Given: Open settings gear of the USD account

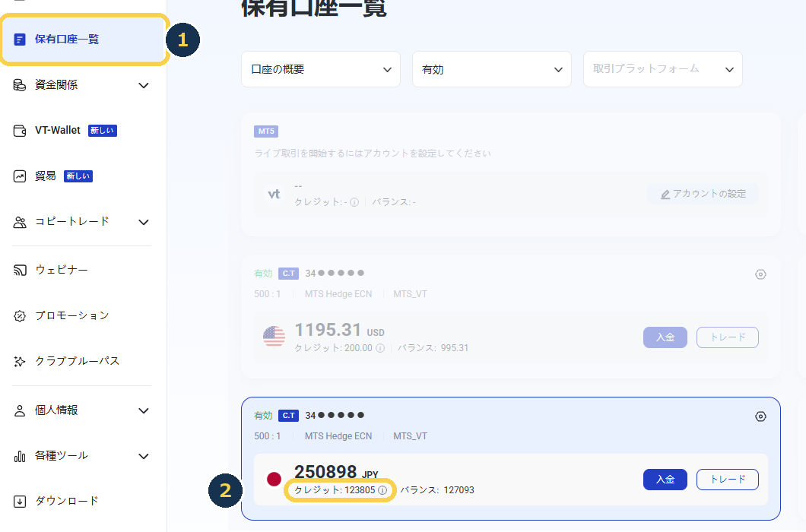Looking at the screenshot, I should [761, 274].
